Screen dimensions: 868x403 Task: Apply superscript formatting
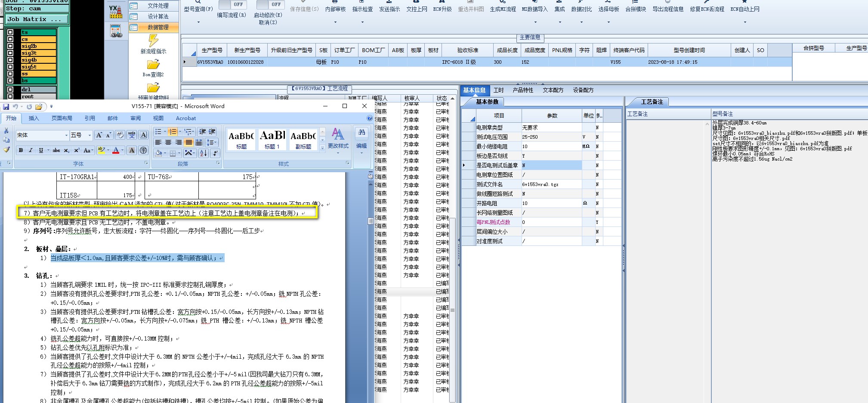tap(77, 150)
